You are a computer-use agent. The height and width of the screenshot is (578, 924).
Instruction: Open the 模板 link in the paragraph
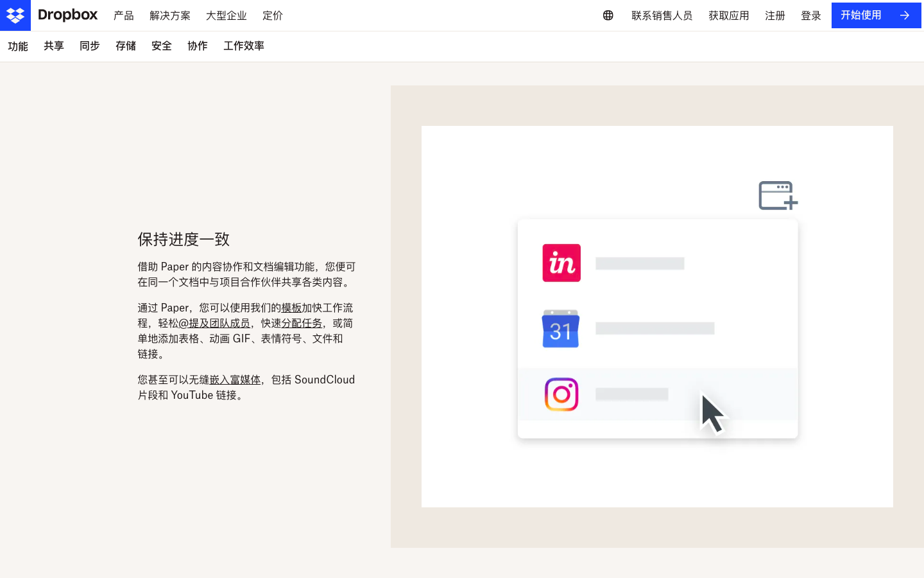291,308
